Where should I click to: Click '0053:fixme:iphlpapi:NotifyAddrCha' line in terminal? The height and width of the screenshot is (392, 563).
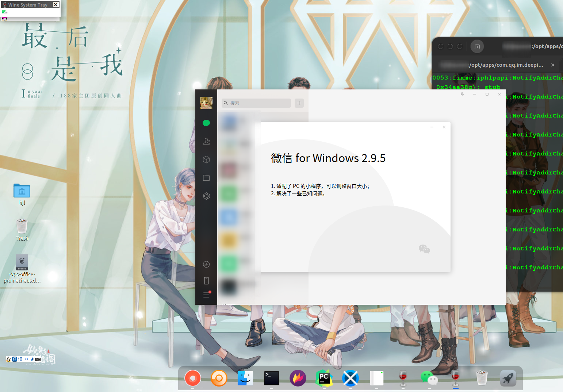pos(498,78)
